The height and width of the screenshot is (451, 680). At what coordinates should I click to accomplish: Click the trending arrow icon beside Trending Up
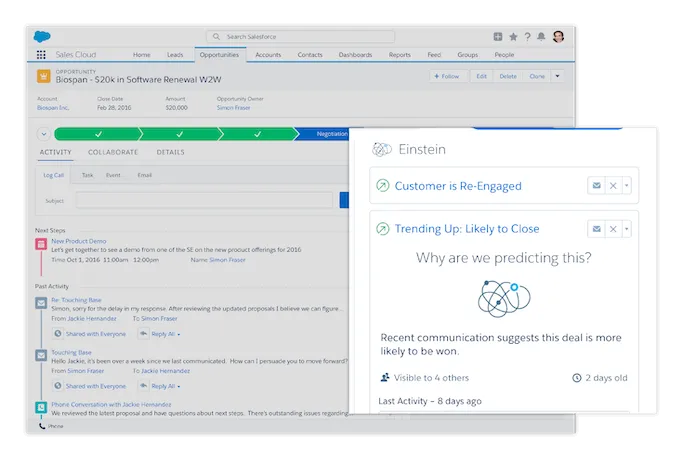coord(382,229)
